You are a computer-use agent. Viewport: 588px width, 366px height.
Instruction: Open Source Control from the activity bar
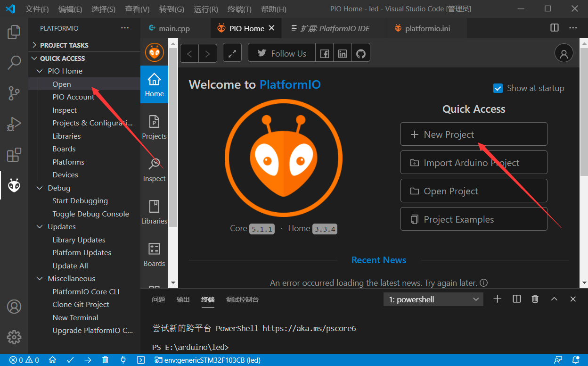pyautogui.click(x=14, y=93)
